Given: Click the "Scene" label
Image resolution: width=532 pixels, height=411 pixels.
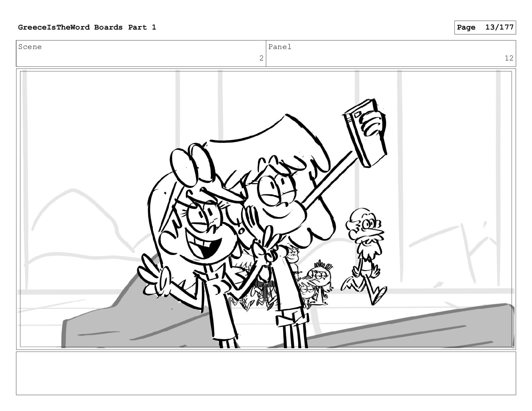Looking at the screenshot, I should pyautogui.click(x=30, y=47).
